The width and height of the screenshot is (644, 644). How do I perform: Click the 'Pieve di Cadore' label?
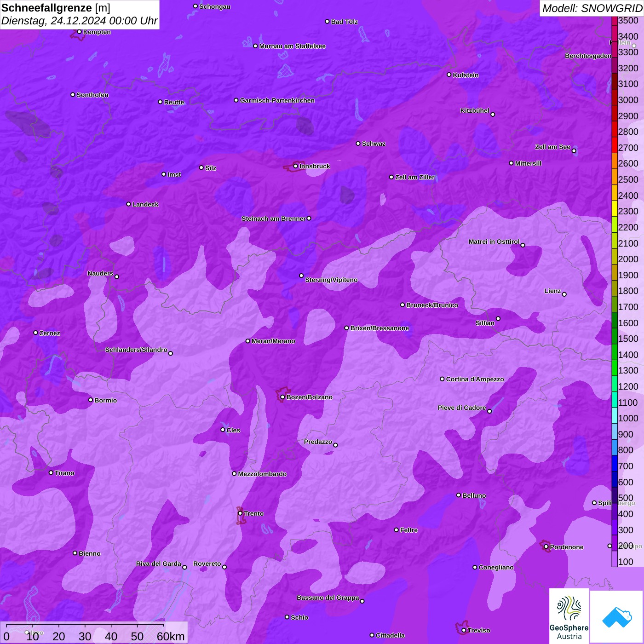tap(462, 408)
